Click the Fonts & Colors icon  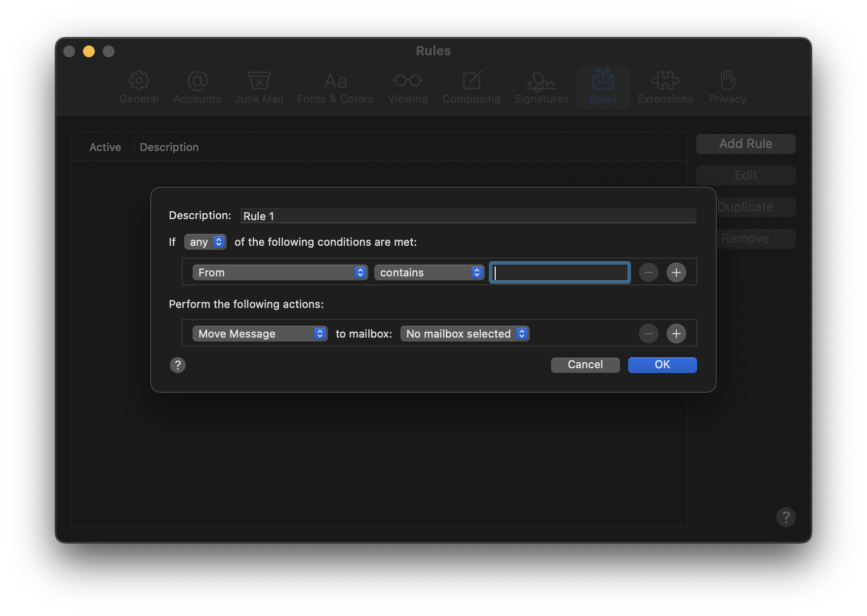point(335,87)
